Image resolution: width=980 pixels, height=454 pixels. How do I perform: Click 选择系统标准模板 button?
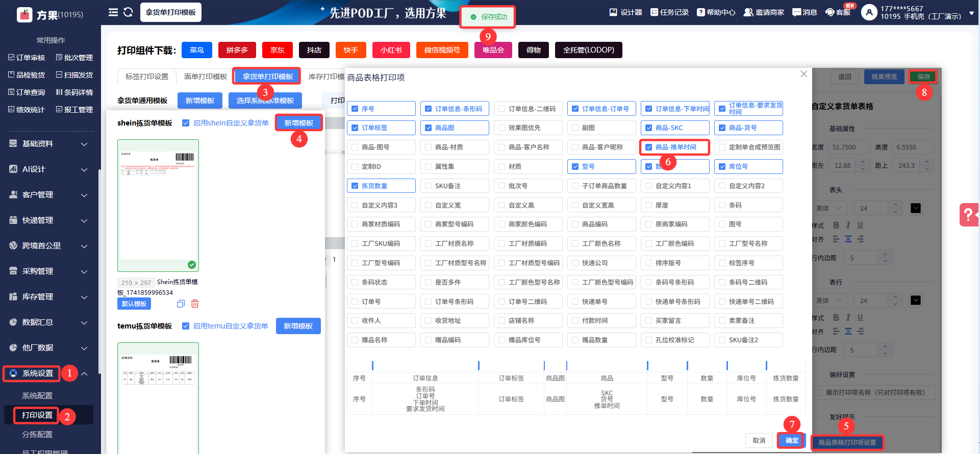265,100
